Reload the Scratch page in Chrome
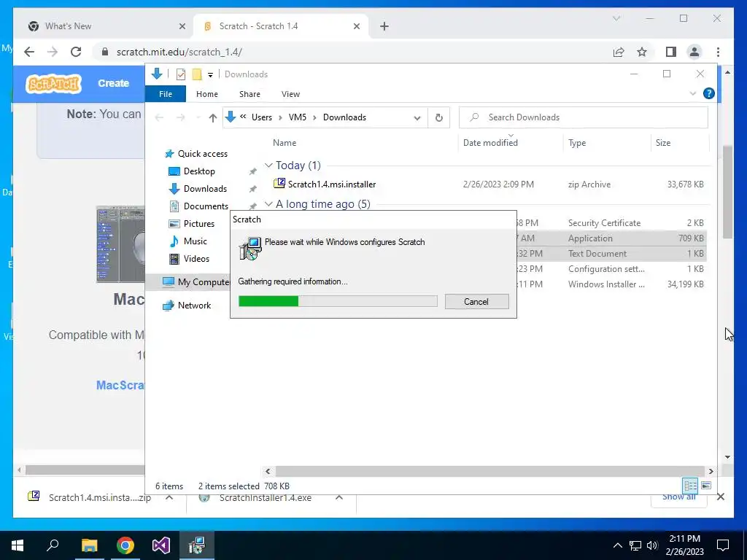The image size is (747, 560). (x=76, y=52)
